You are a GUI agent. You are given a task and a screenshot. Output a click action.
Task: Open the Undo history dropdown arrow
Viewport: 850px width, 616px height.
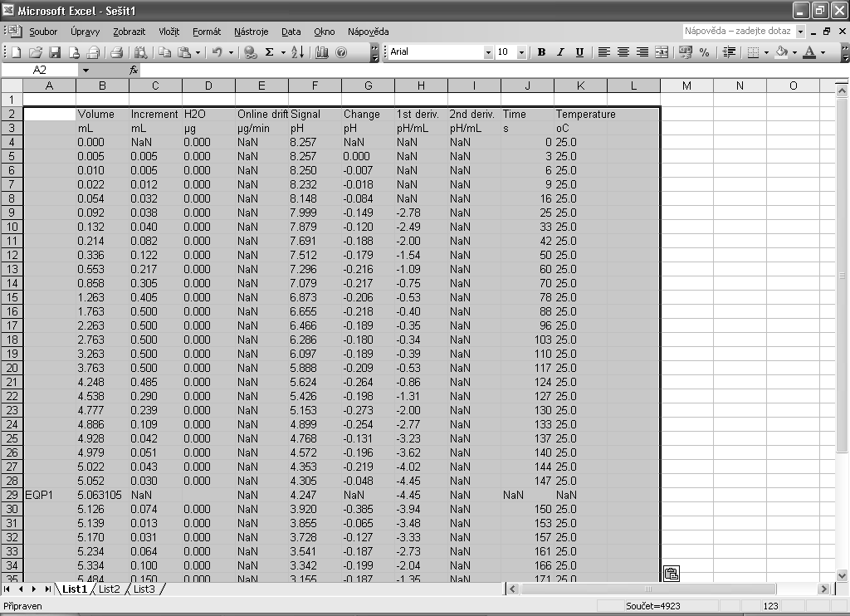[x=231, y=52]
